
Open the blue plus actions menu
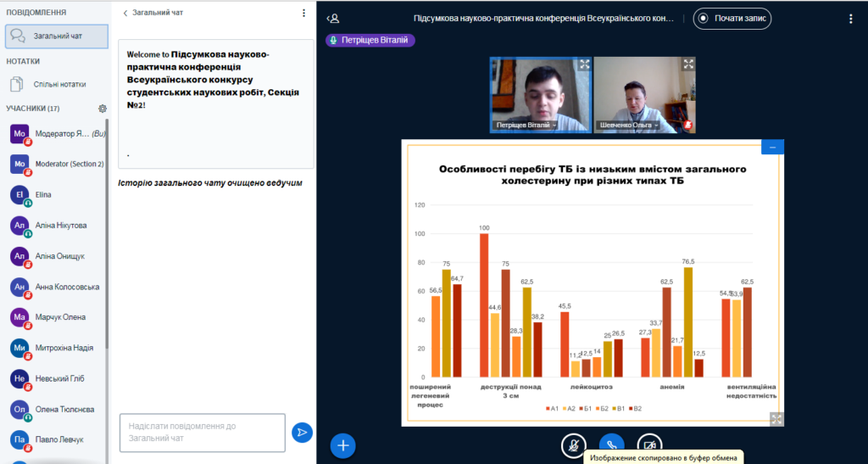342,444
